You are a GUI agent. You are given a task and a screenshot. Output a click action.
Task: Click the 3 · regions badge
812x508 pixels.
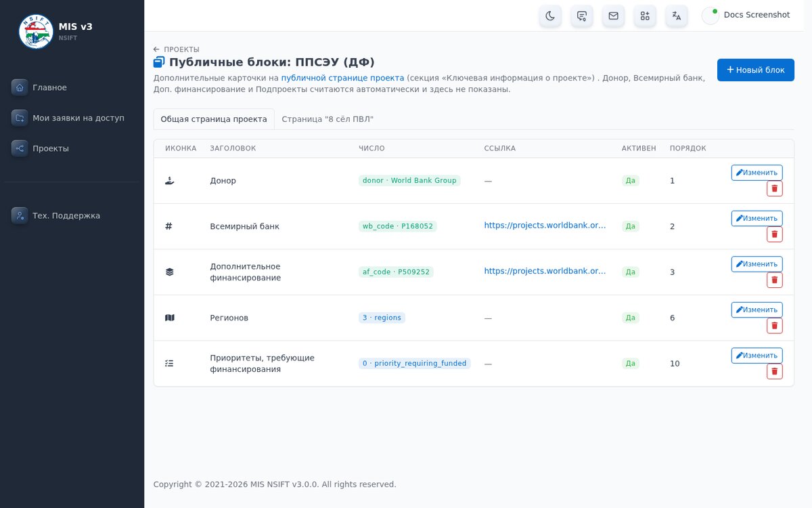[x=382, y=318]
